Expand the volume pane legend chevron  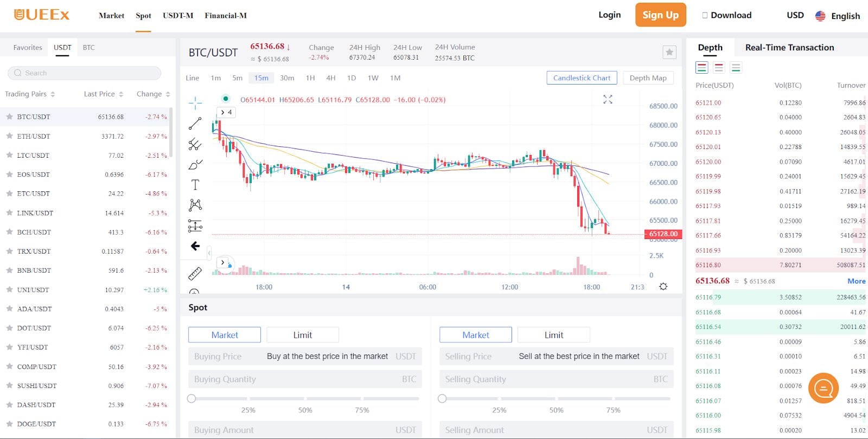point(222,262)
